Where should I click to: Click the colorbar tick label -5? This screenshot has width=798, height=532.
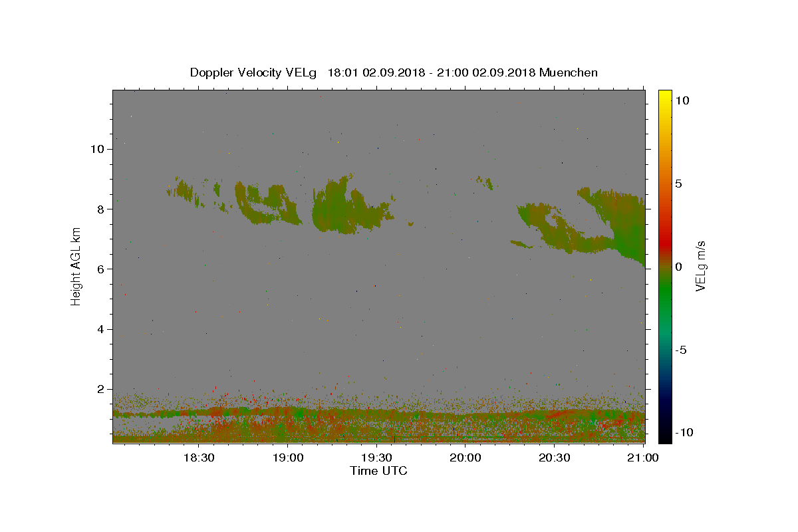click(680, 350)
